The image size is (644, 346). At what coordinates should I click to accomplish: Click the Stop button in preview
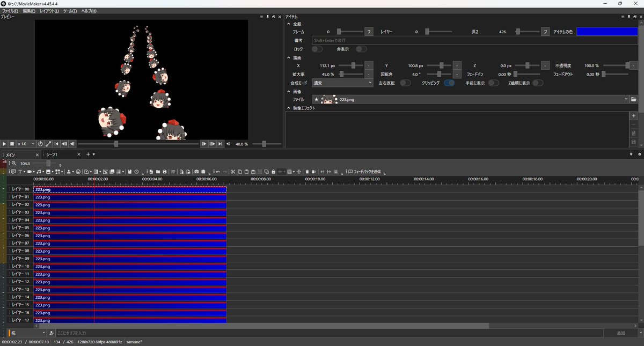(x=12, y=144)
